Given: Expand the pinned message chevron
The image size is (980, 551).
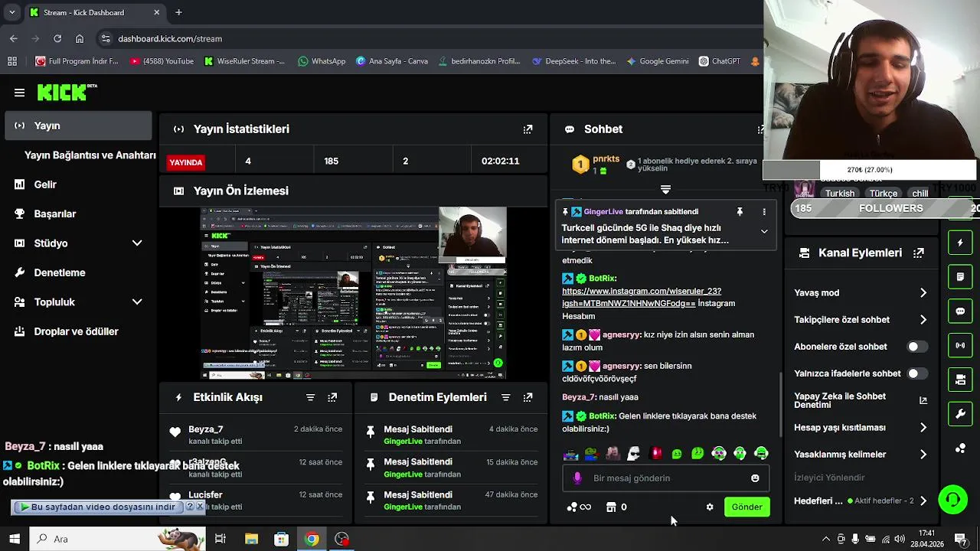Looking at the screenshot, I should point(764,231).
